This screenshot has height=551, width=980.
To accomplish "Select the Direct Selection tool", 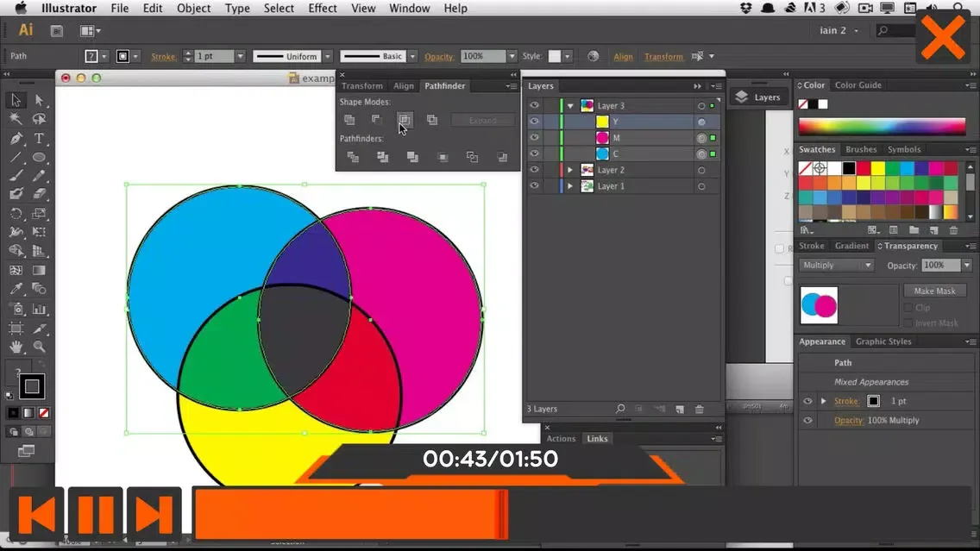I will (39, 100).
